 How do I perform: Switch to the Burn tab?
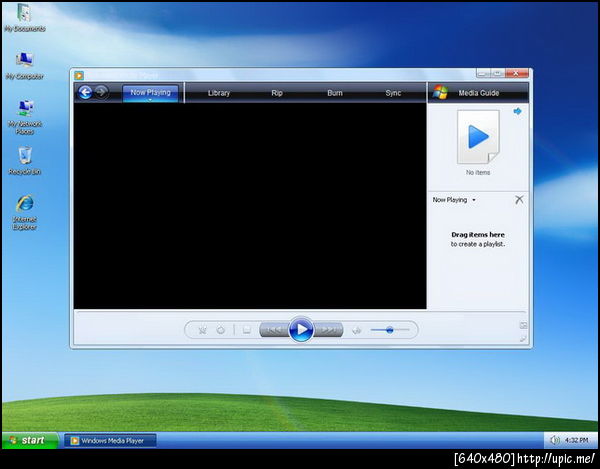click(335, 93)
